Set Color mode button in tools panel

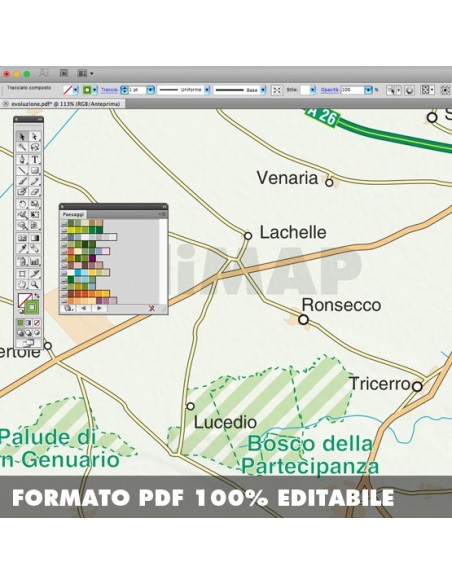20,323
